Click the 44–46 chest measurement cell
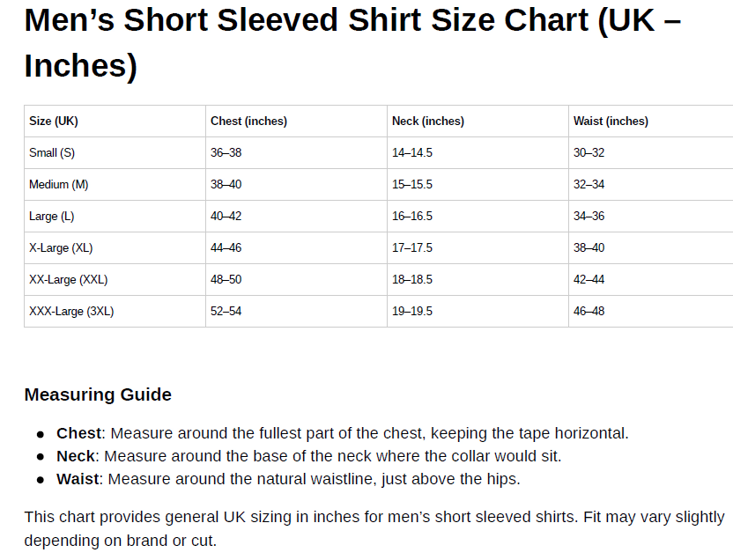This screenshot has width=733, height=560. pos(226,248)
